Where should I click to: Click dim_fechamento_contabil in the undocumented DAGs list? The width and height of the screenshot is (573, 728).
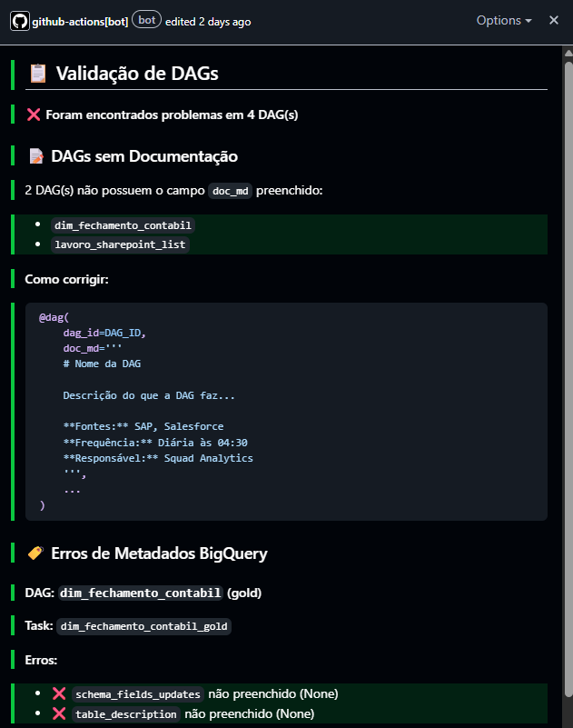pos(123,225)
